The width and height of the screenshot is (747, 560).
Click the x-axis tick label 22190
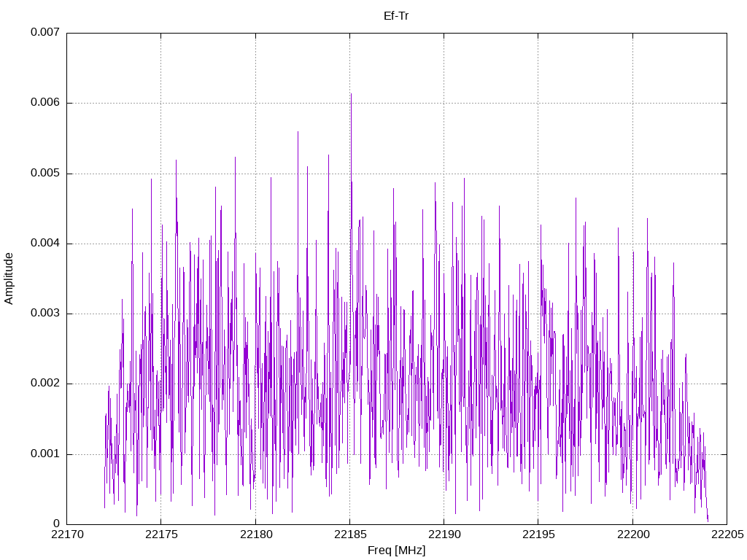point(444,534)
